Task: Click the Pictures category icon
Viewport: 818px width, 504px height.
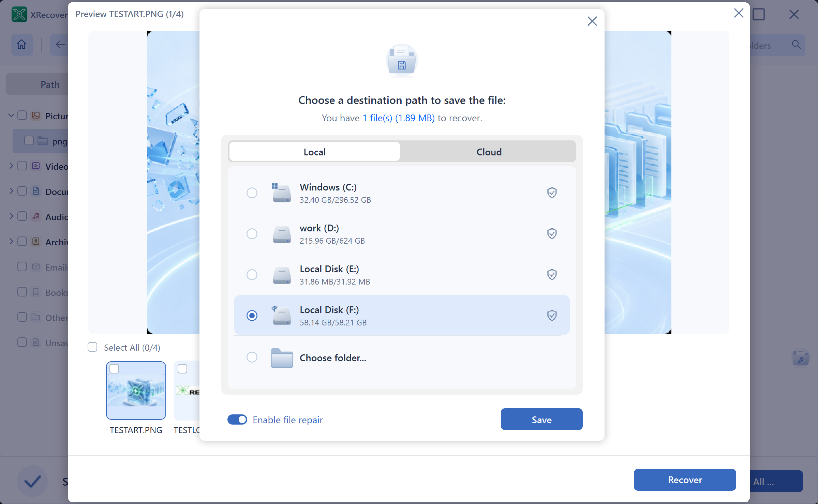Action: point(36,116)
